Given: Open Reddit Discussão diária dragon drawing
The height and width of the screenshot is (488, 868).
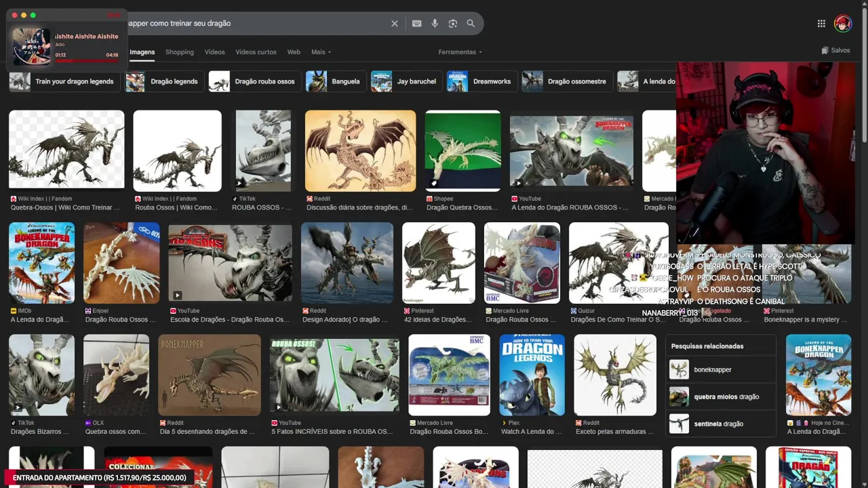Looking at the screenshot, I should click(x=360, y=150).
